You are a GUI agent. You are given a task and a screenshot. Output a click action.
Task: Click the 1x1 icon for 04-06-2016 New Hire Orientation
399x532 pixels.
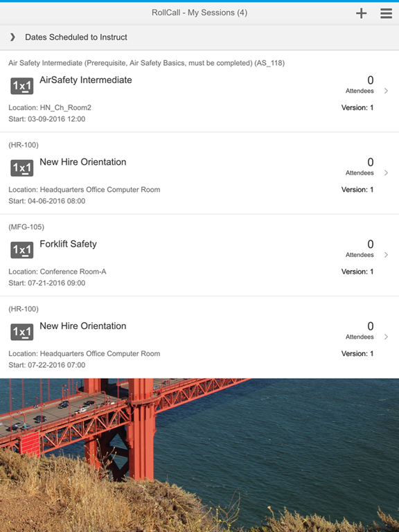click(x=22, y=168)
